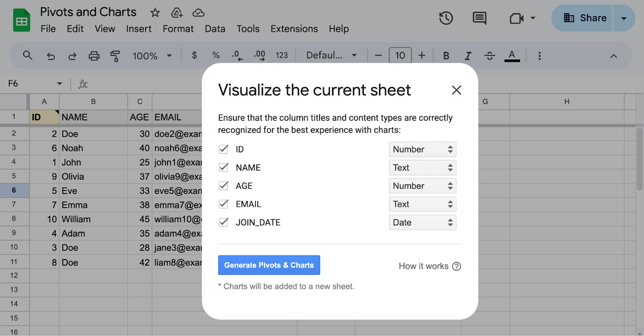Viewport: 644px width, 336px height.
Task: Open the Google Sheets home icon
Action: [21, 21]
